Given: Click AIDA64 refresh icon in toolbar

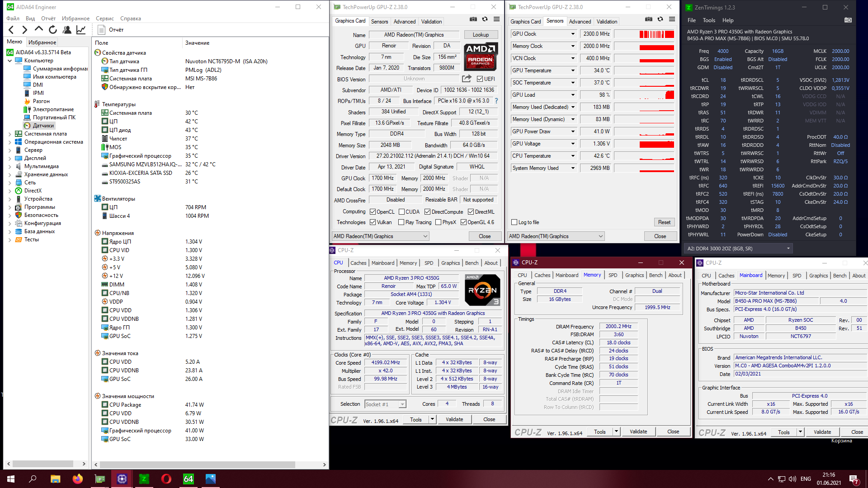Looking at the screenshot, I should [x=53, y=30].
